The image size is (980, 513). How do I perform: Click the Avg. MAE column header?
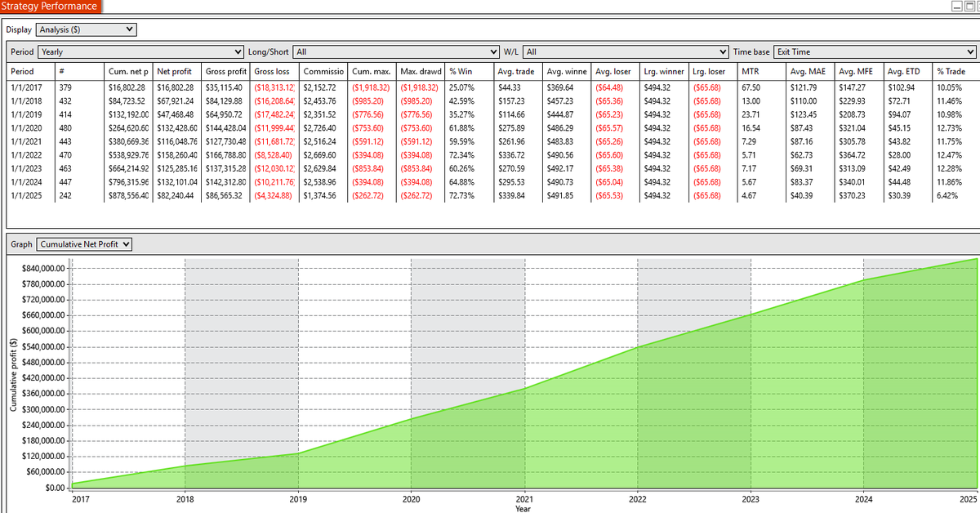(811, 72)
